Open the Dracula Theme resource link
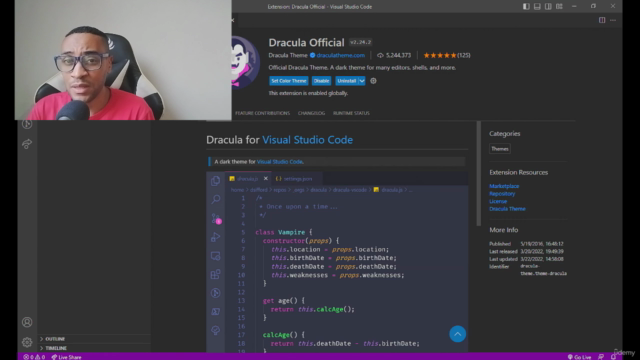 tap(507, 209)
